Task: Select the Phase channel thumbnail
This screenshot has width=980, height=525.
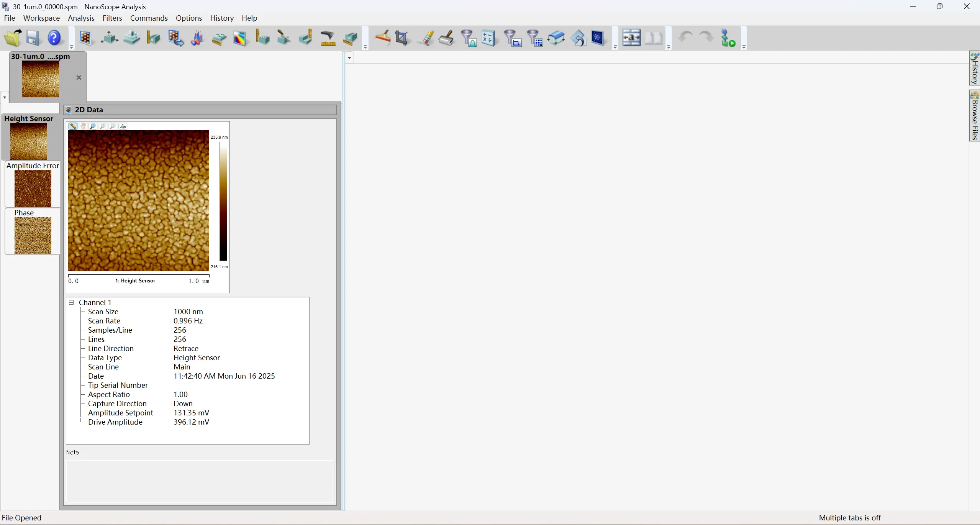Action: (x=33, y=235)
